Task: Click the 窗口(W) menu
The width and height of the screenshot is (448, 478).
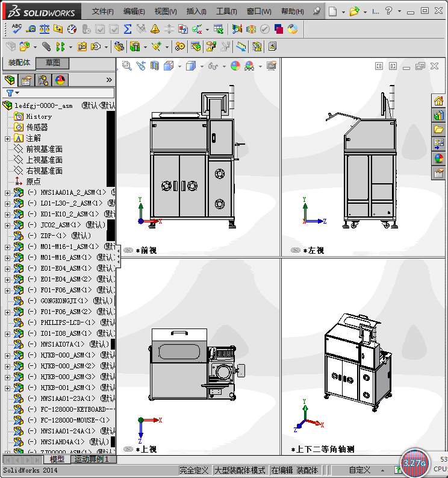Action: coord(259,11)
